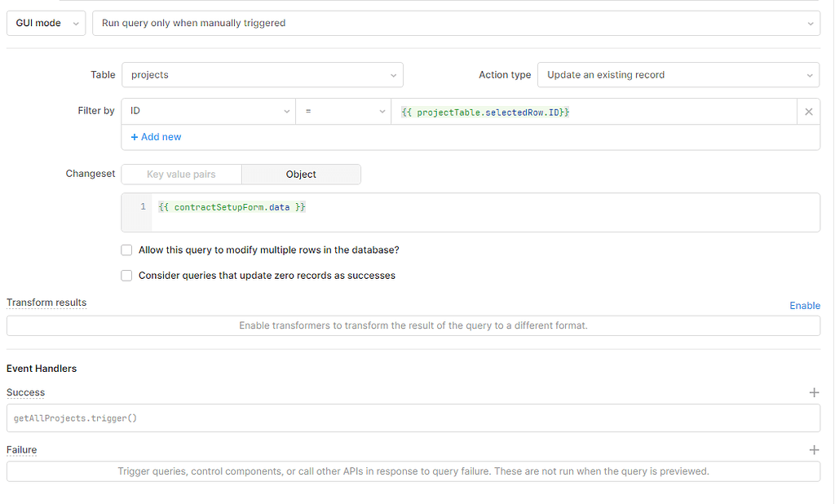Click the Filter by label
Viewport: 835px width, 504px height.
(x=96, y=111)
